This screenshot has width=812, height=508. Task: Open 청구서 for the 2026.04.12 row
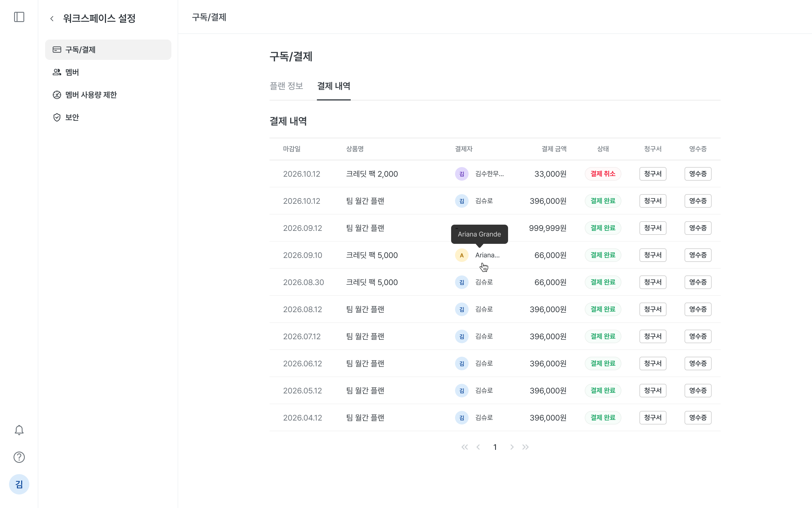coord(653,418)
